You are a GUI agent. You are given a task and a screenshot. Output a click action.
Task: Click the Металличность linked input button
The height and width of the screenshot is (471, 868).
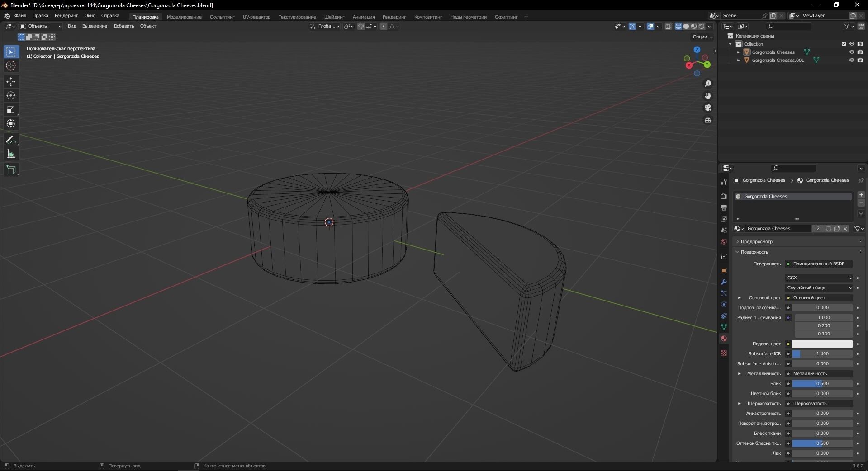(819, 374)
